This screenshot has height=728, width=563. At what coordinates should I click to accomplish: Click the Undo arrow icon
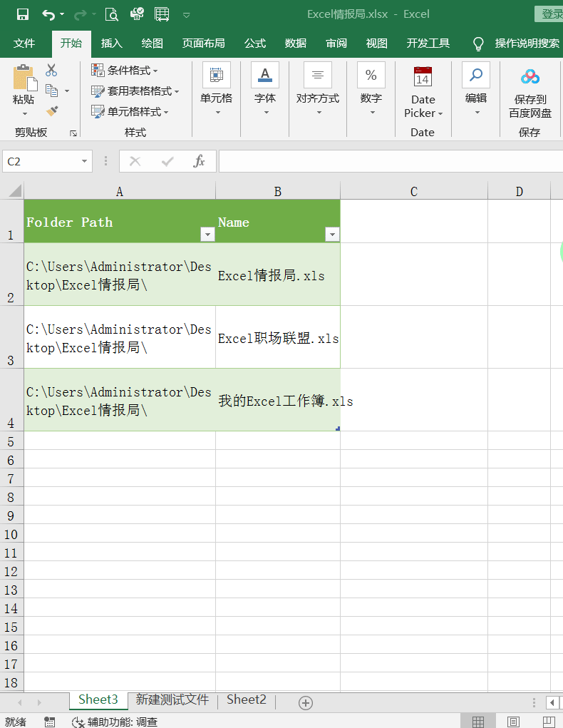point(48,14)
